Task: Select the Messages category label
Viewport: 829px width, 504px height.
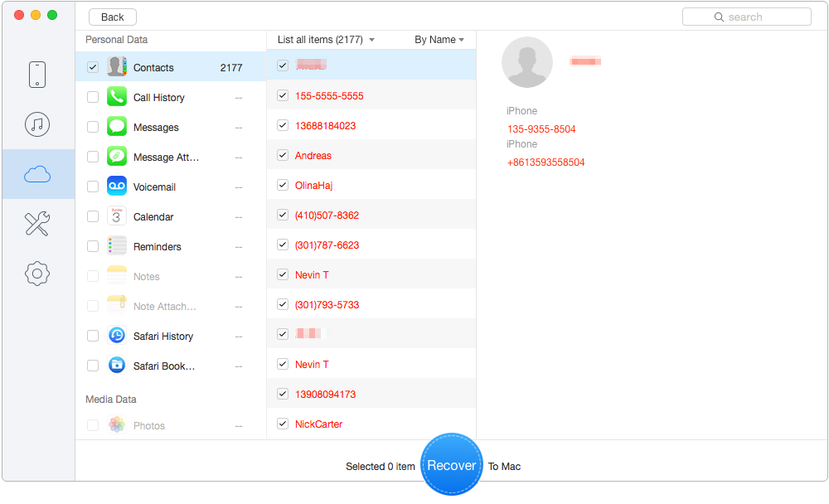Action: tap(156, 128)
